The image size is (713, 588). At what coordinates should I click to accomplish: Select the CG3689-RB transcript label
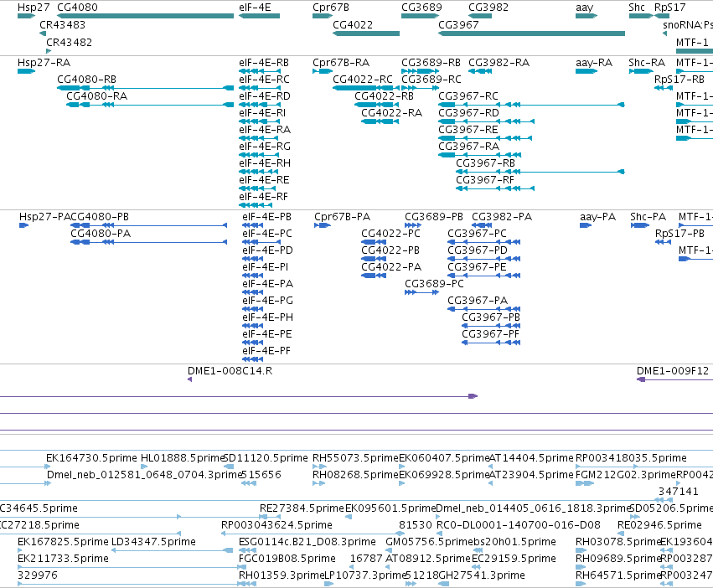(x=431, y=62)
